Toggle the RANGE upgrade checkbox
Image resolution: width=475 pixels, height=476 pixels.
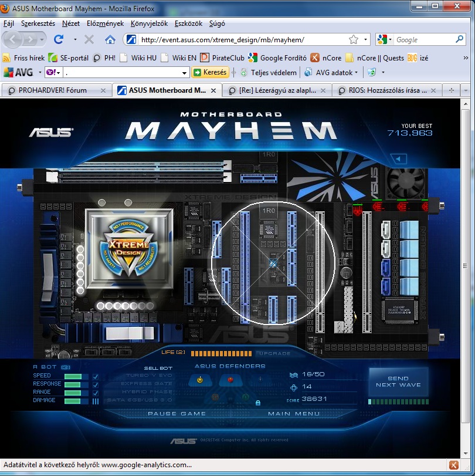pyautogui.click(x=96, y=393)
